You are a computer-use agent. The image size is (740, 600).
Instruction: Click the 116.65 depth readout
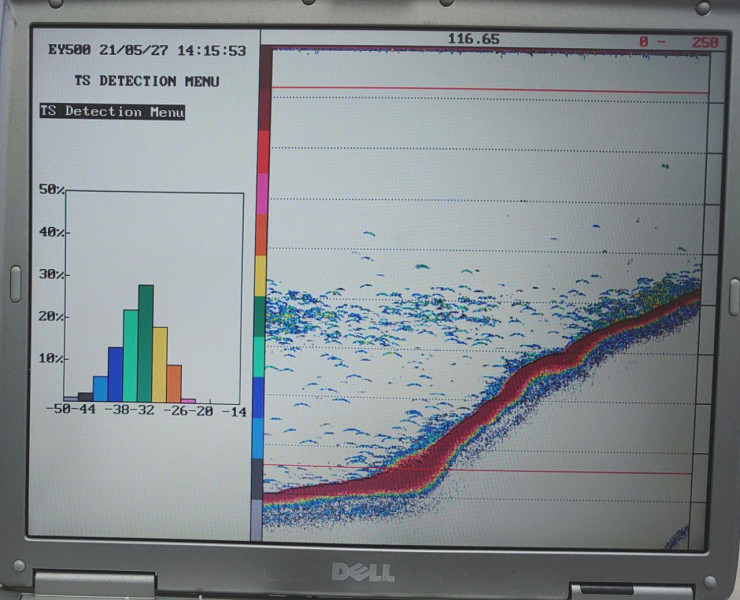(x=474, y=39)
